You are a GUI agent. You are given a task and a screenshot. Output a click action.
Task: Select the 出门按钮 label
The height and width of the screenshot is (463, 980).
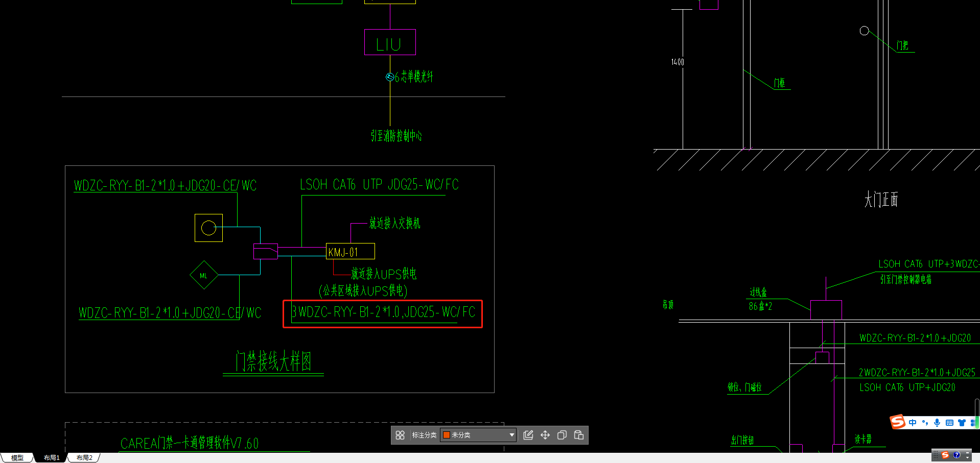coord(742,440)
